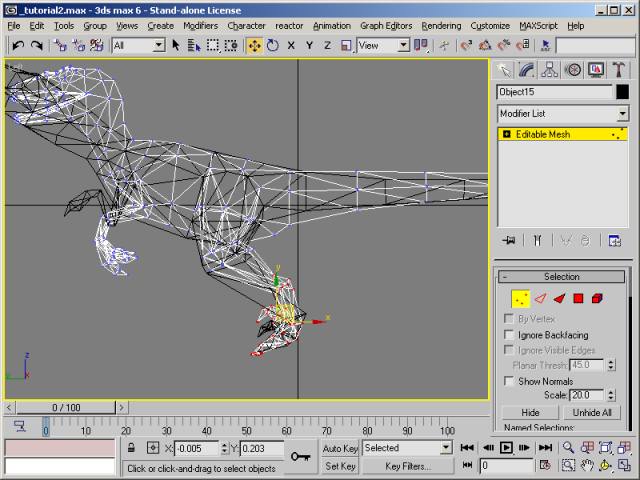Choose Face sub-object selection level

(559, 298)
